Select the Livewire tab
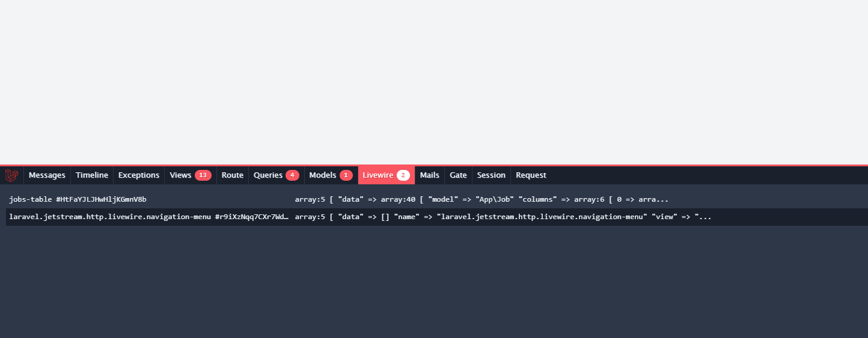Image resolution: width=868 pixels, height=338 pixels. point(387,175)
